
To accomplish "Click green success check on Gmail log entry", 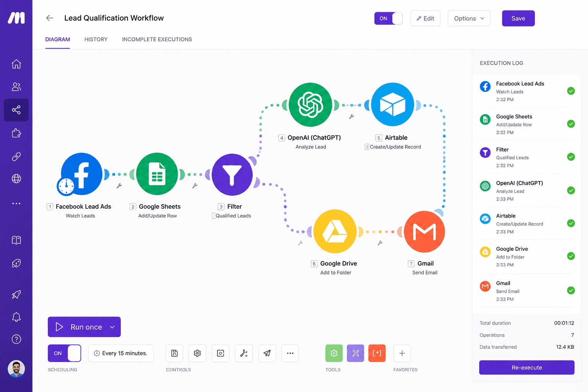I will 571,291.
